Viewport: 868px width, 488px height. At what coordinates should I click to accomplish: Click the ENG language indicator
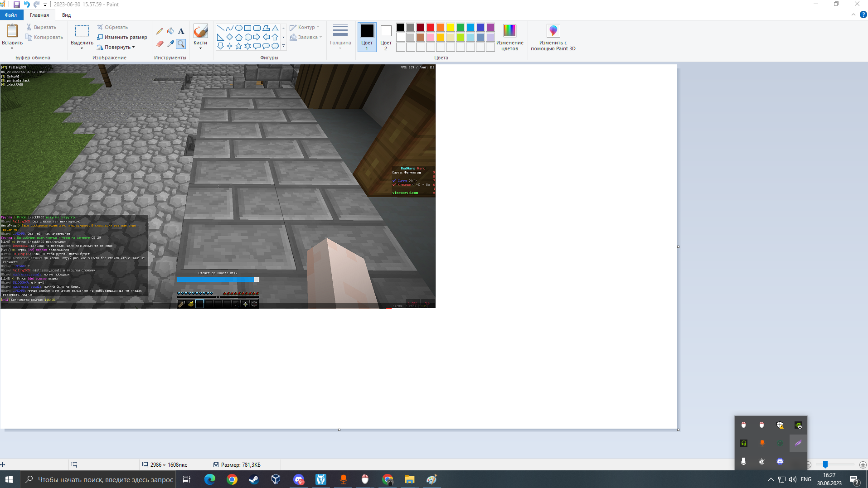point(806,479)
